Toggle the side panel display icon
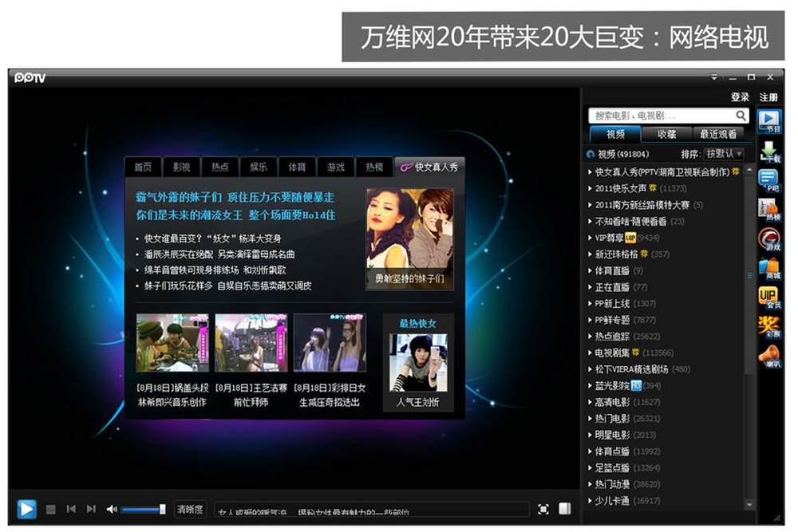 coord(565,509)
